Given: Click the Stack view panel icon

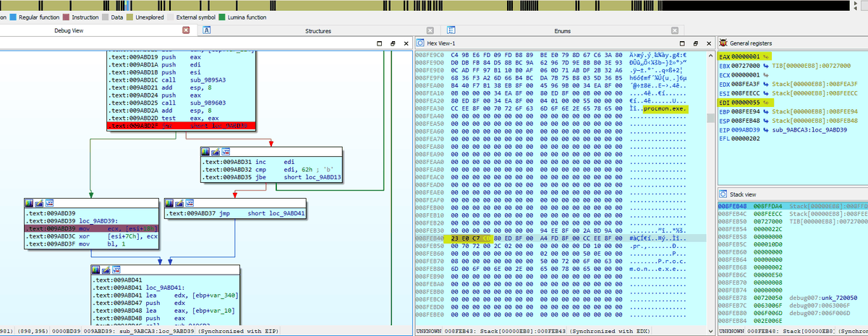Looking at the screenshot, I should [x=724, y=194].
